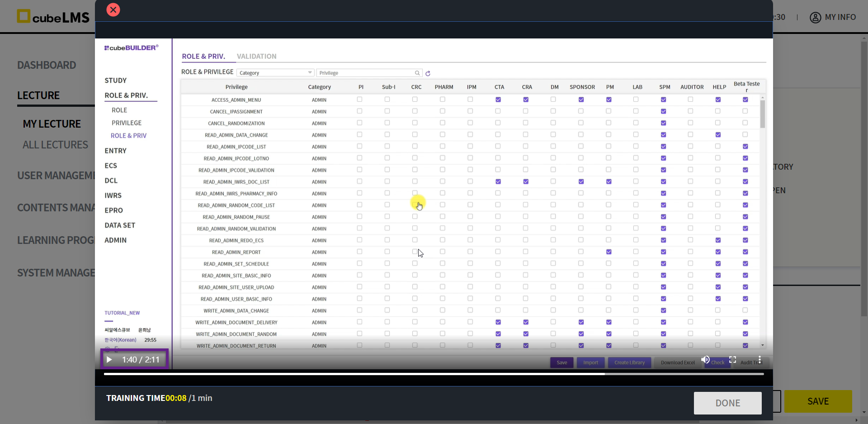
Task: Close the video popup with red X
Action: tap(113, 10)
